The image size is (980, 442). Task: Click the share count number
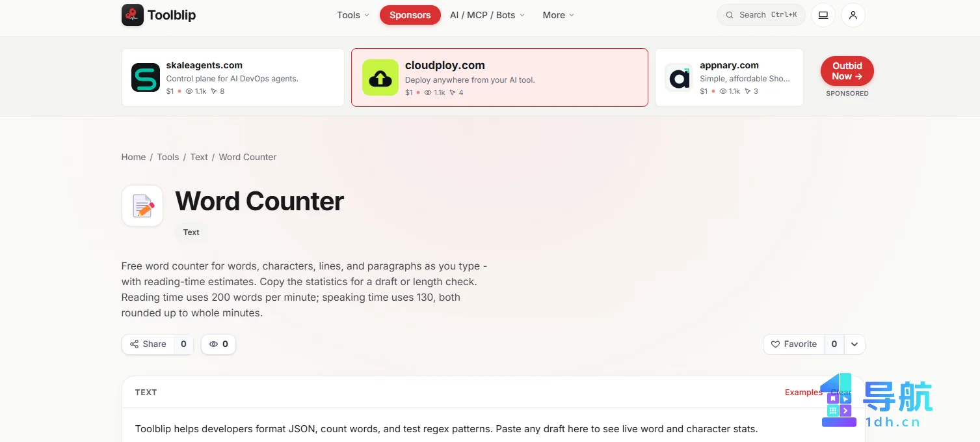click(183, 344)
